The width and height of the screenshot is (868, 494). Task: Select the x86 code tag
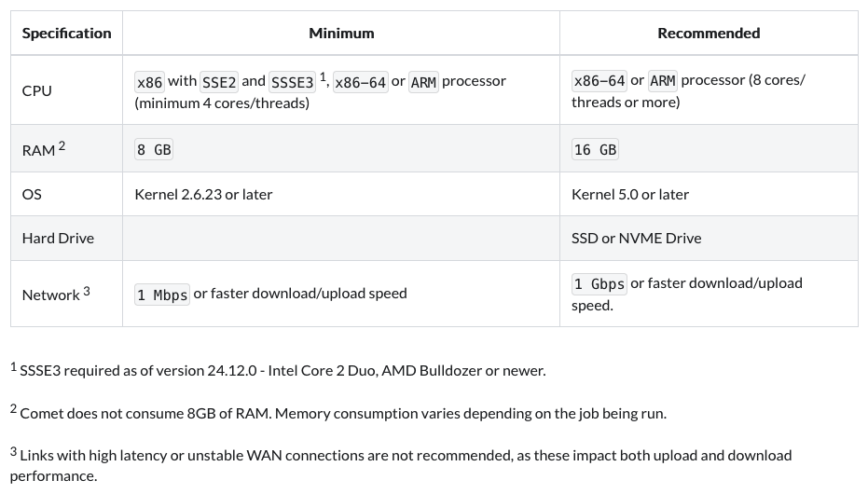[149, 82]
